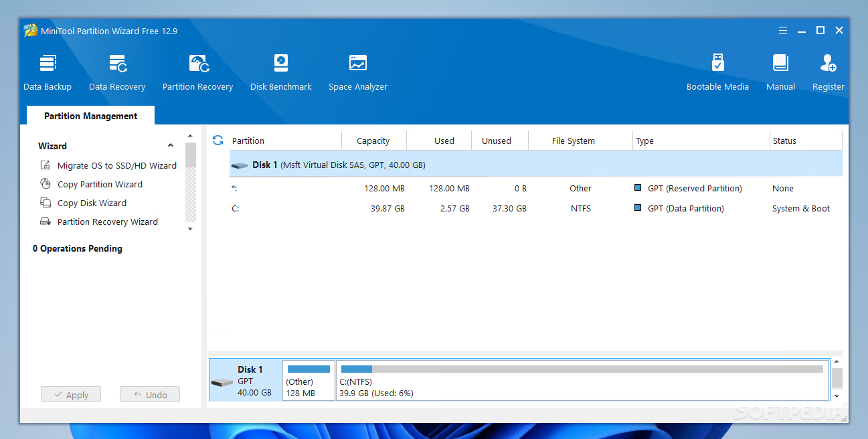Start Partition Recovery from the toolbar

coord(197,72)
